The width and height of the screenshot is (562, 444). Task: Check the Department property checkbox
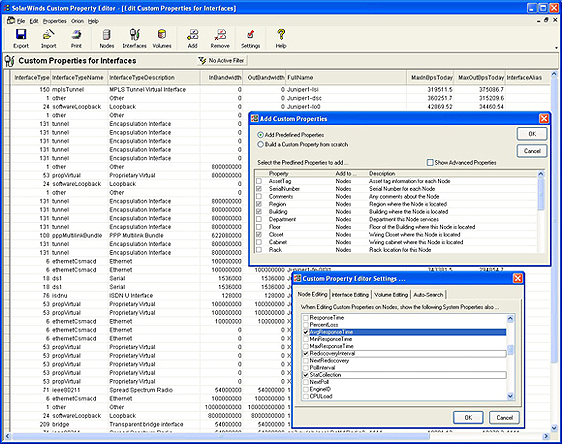coord(259,219)
